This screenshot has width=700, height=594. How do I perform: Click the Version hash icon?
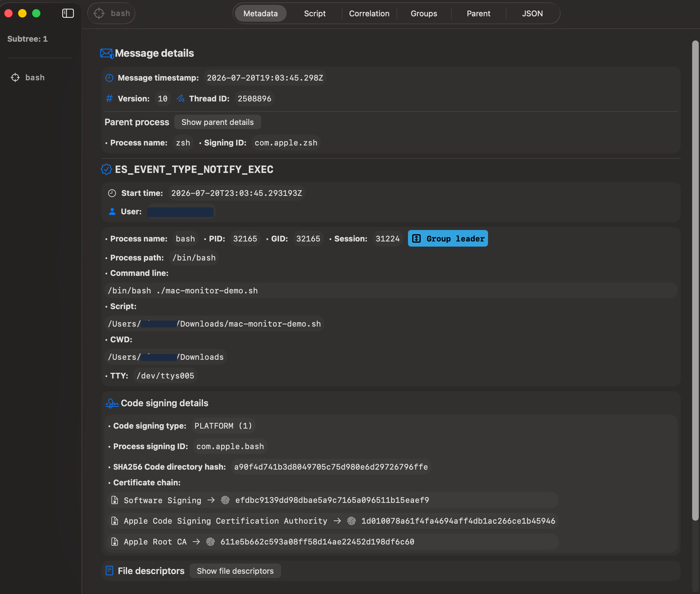(110, 99)
